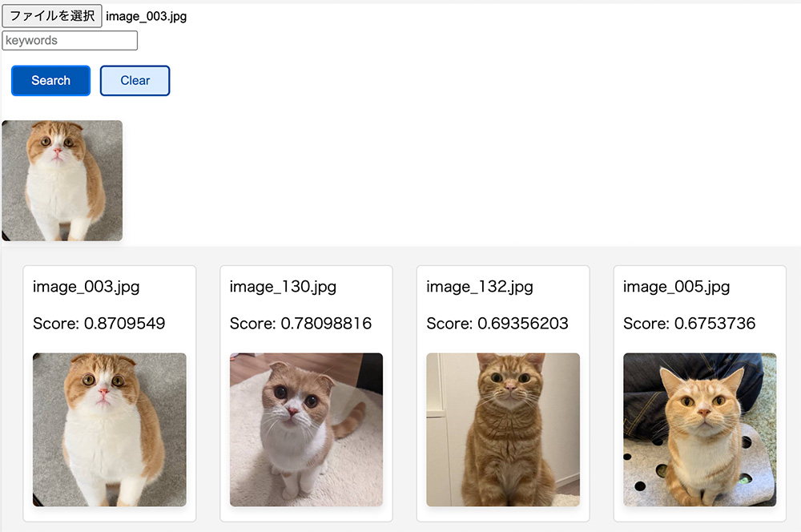Open the cat photo in image_005 card
The height and width of the screenshot is (532, 801).
point(700,429)
